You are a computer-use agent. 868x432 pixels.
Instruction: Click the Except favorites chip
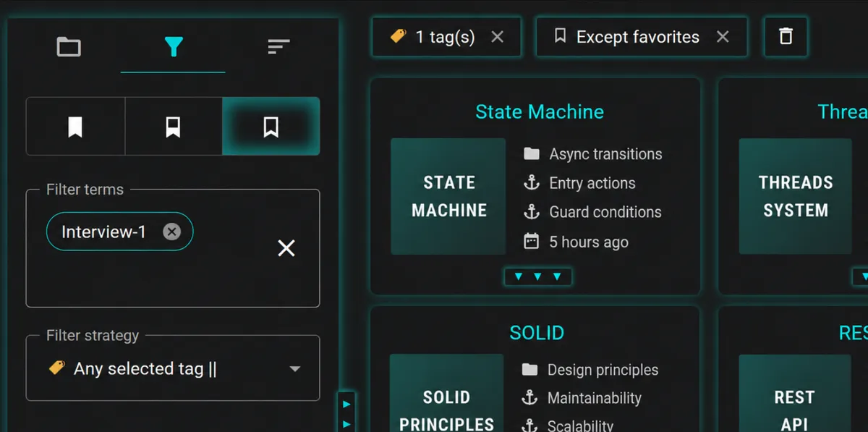(x=642, y=37)
